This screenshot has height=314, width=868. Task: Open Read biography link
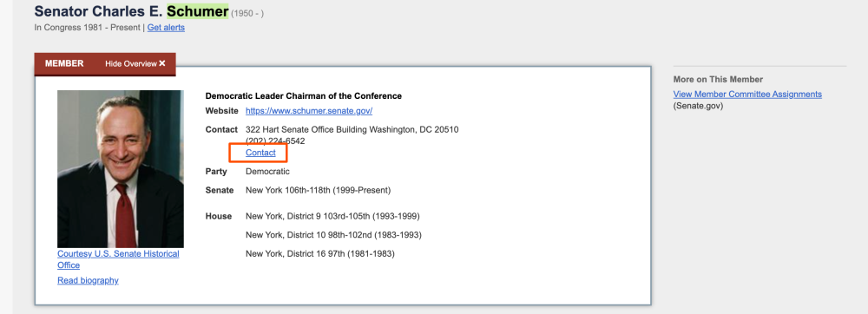pos(88,280)
